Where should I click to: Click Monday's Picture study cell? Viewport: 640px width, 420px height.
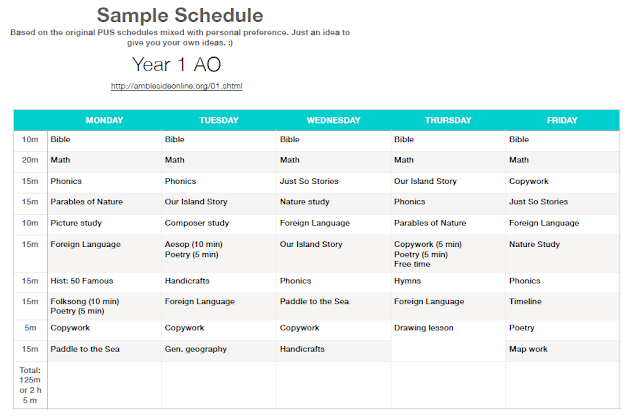[x=104, y=223]
